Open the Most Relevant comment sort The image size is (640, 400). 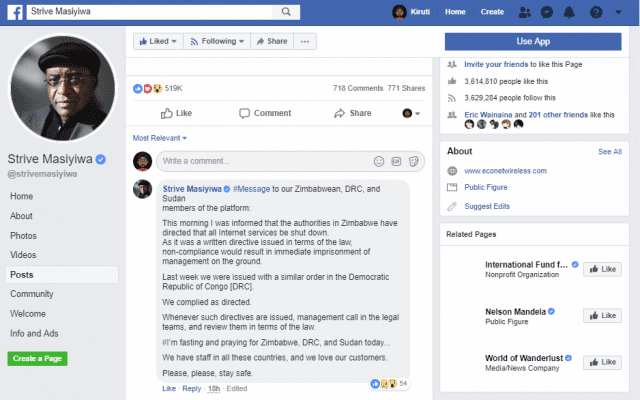(160, 137)
